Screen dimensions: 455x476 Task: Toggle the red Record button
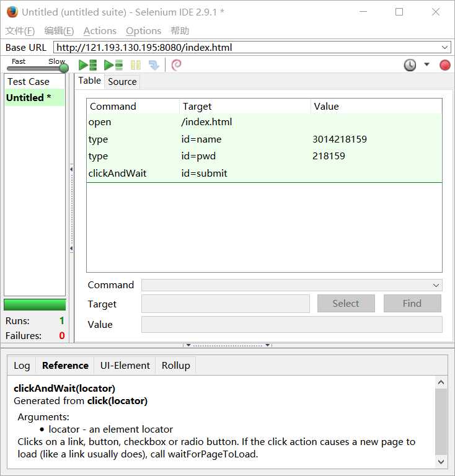444,65
